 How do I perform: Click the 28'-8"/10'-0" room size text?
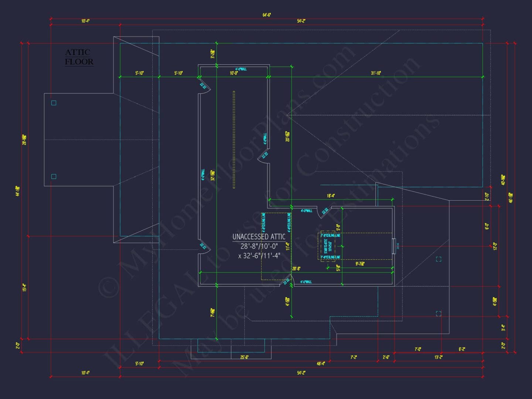[x=259, y=246]
